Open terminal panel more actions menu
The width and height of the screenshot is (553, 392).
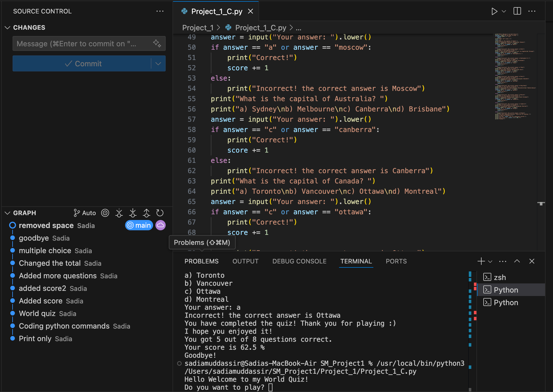[x=503, y=261]
